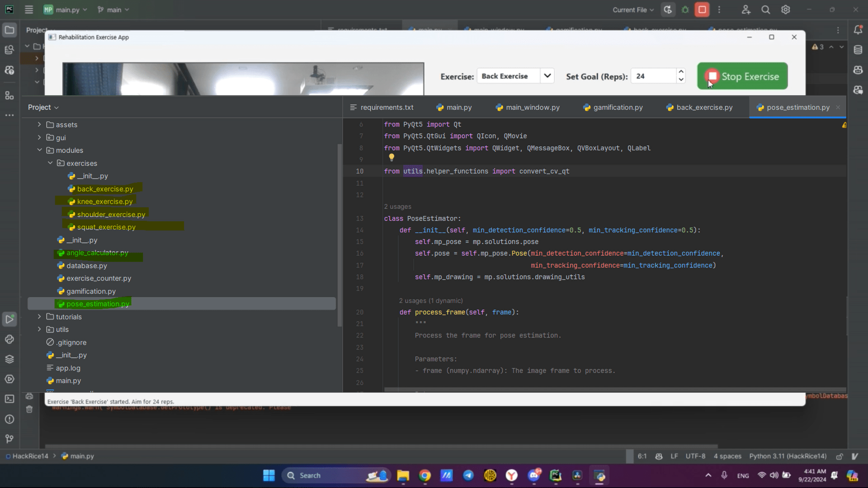
Task: Click the Stop Exercise button
Action: click(x=742, y=76)
